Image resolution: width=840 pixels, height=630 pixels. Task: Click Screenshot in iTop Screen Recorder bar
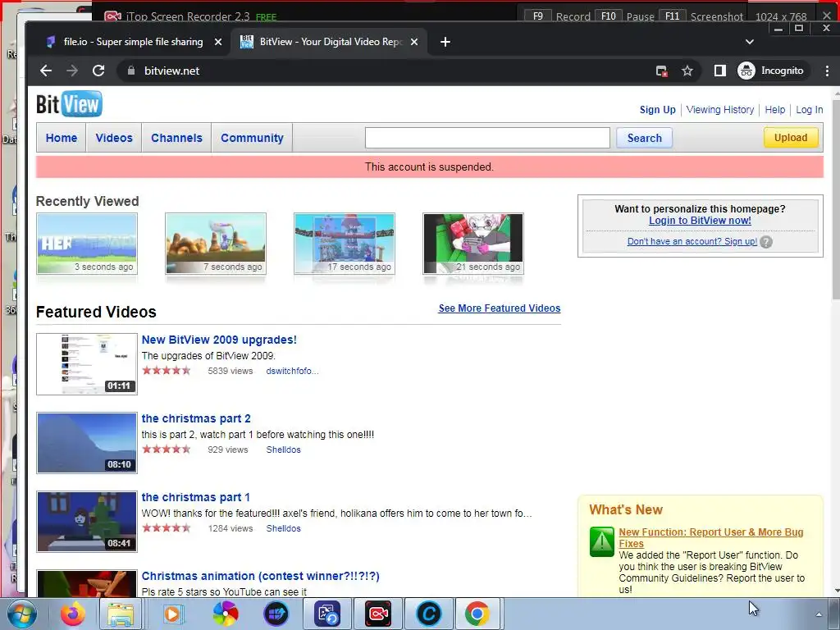point(717,16)
